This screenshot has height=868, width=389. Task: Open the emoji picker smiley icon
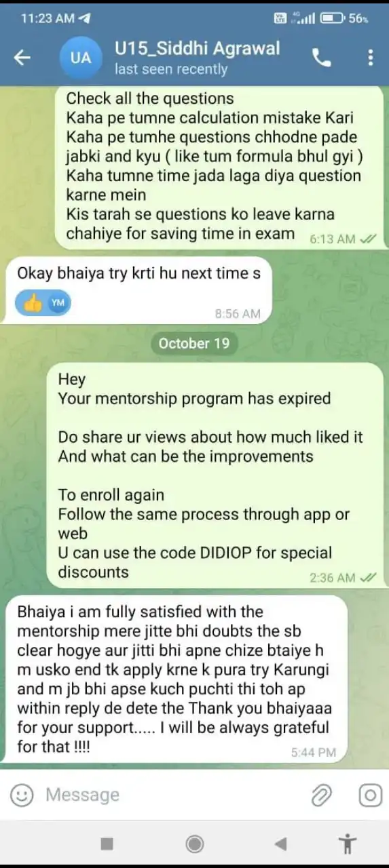pyautogui.click(x=22, y=795)
